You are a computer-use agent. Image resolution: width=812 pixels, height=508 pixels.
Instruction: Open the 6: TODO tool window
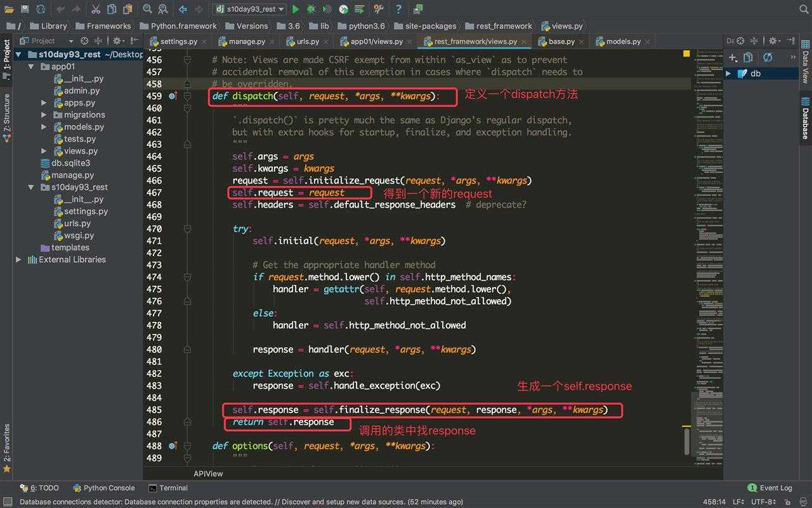39,488
